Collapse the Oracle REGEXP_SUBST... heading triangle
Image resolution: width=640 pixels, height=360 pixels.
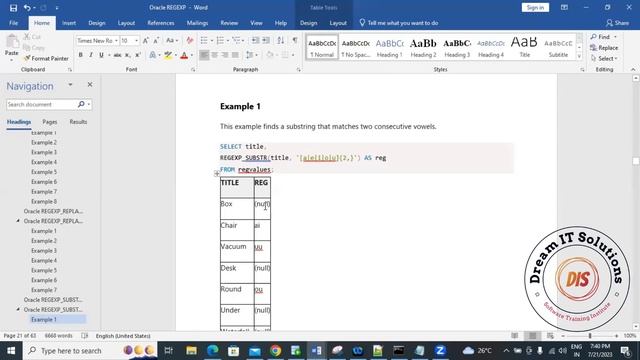click(18, 309)
